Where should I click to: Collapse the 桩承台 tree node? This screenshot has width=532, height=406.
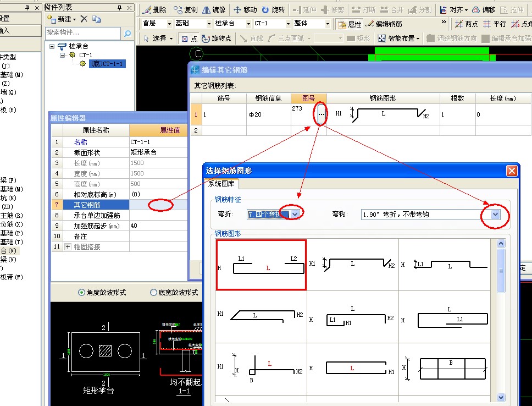click(52, 46)
